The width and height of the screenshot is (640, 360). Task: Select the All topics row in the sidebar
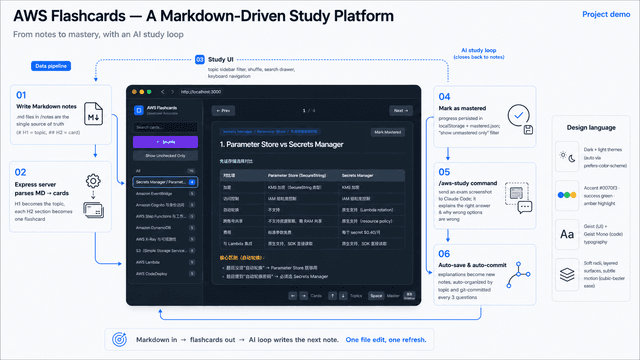click(165, 171)
